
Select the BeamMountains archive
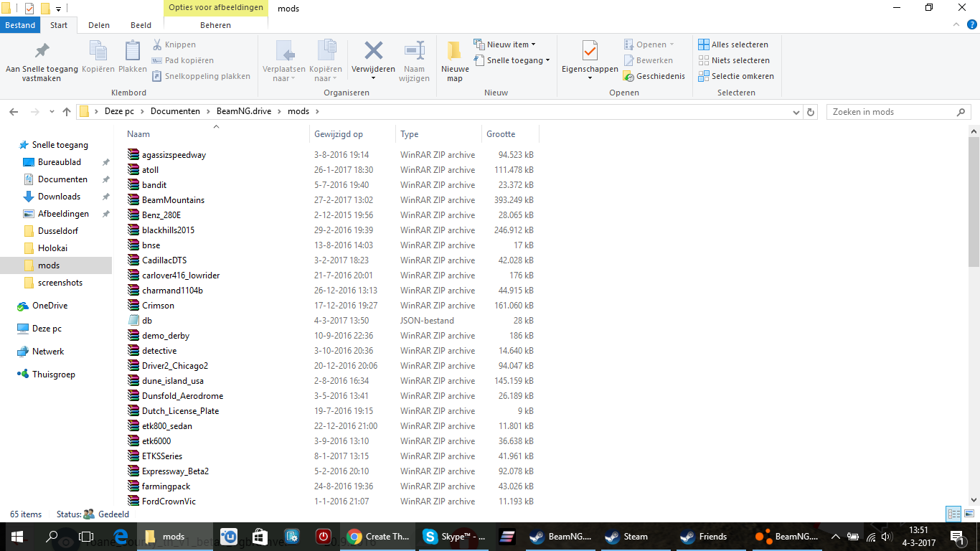[x=173, y=200]
